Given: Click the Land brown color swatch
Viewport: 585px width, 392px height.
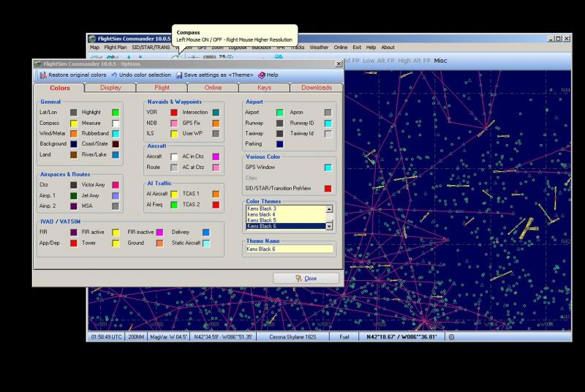Looking at the screenshot, I should click(x=74, y=155).
